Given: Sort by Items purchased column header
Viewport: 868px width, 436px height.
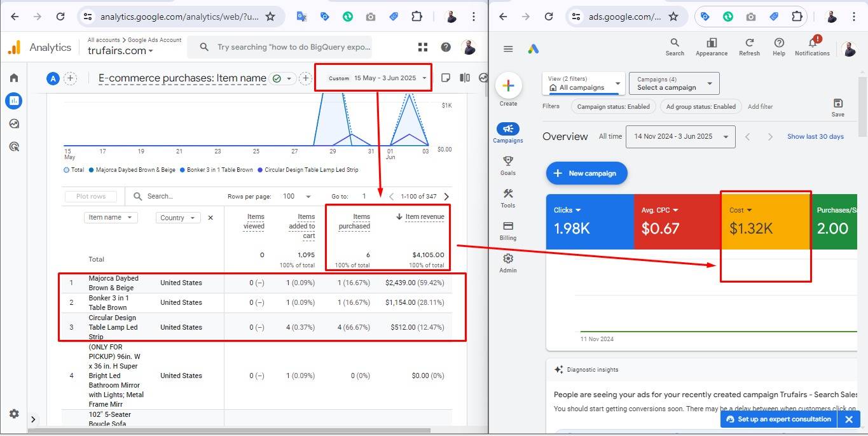Looking at the screenshot, I should (x=354, y=222).
